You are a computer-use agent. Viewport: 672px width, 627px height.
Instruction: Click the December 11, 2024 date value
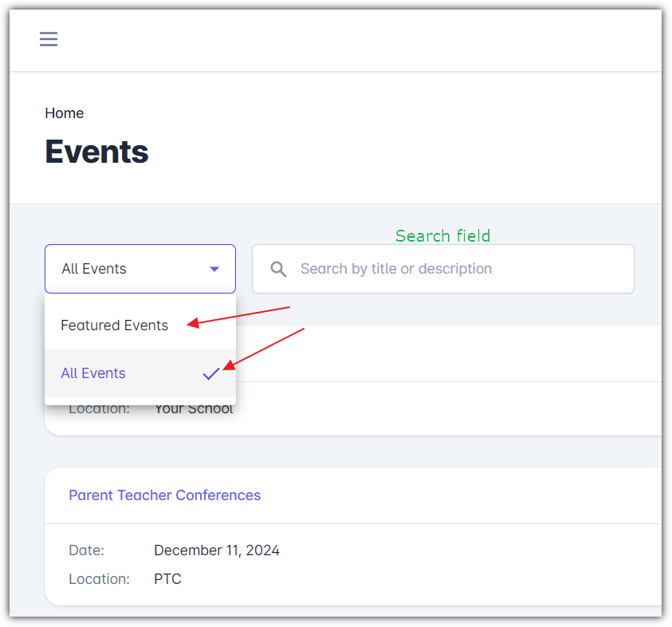click(x=217, y=550)
